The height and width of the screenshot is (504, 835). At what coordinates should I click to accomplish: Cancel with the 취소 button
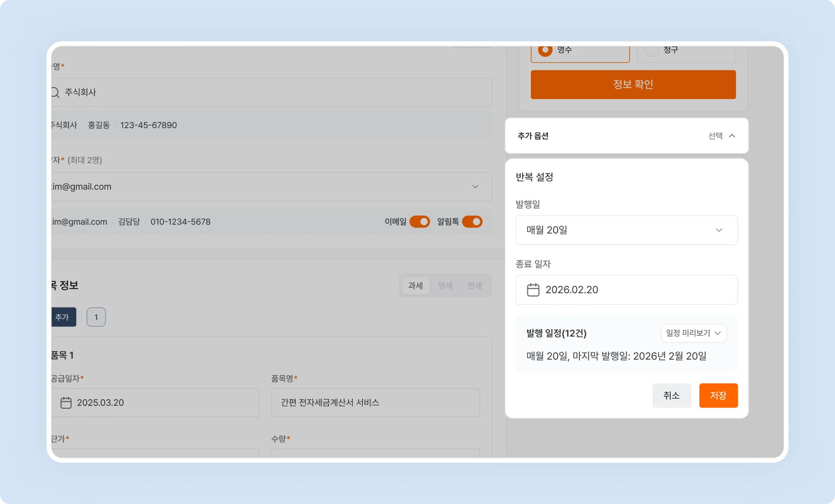[x=671, y=395]
